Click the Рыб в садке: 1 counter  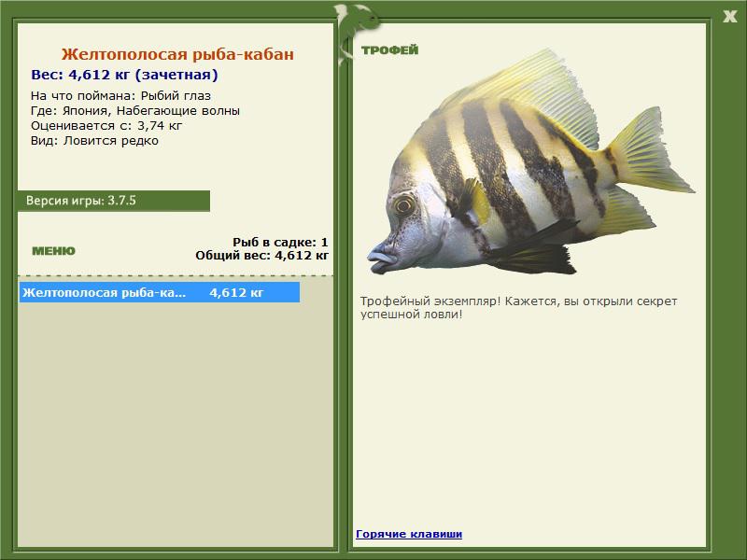(x=280, y=242)
